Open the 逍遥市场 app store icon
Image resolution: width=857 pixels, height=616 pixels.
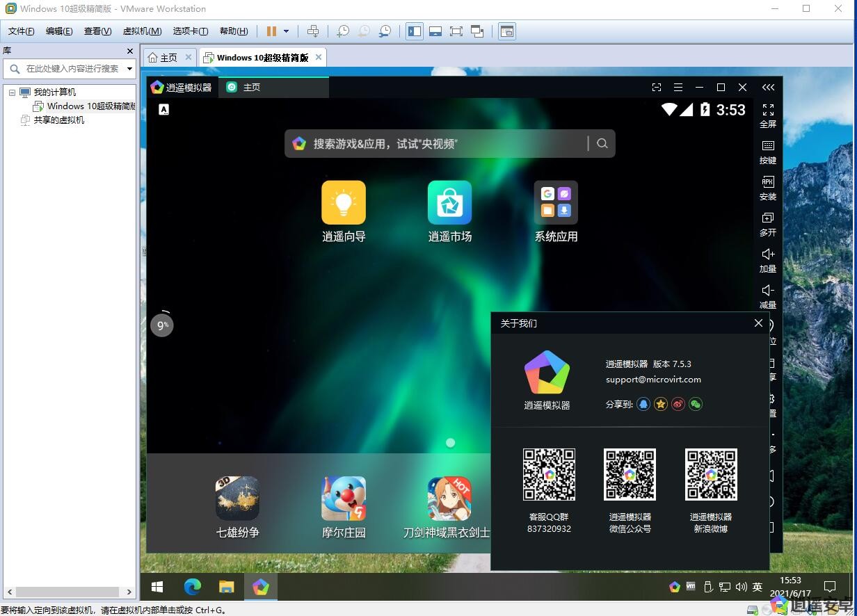[449, 203]
